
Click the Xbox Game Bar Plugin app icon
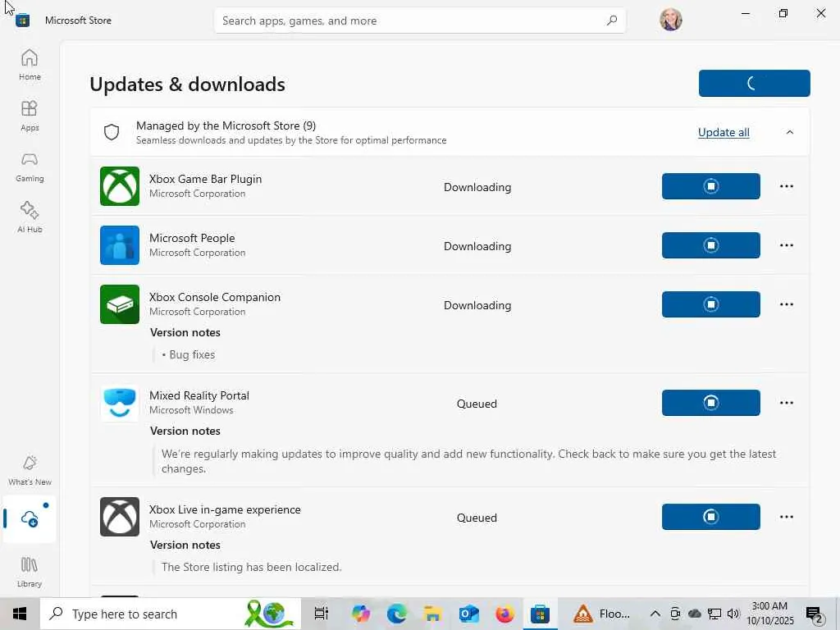click(120, 186)
